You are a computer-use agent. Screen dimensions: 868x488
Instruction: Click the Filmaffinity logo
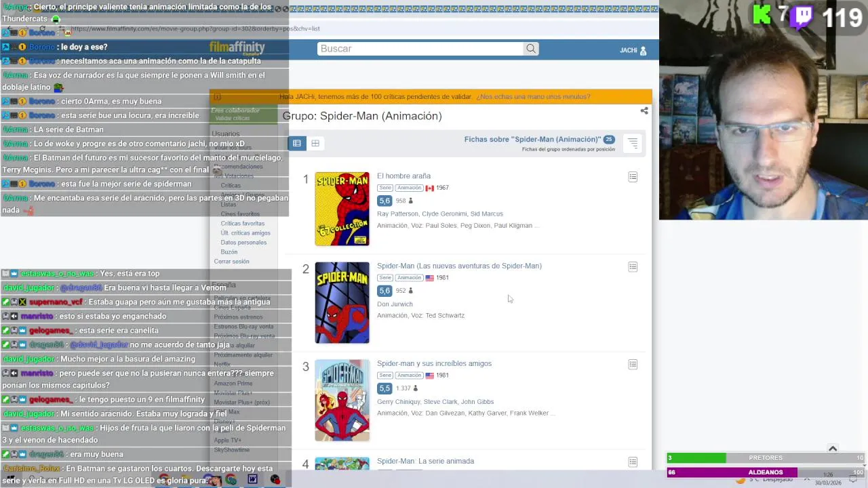[x=237, y=48]
